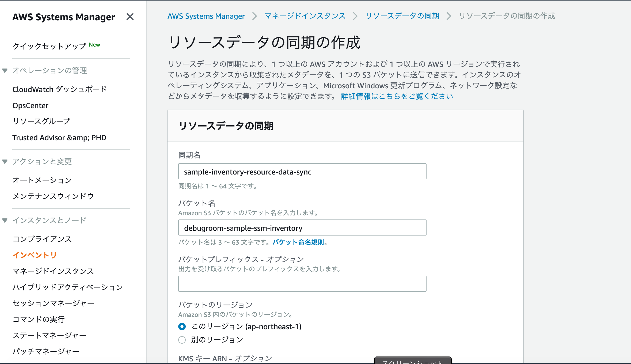Collapse the アクションと変更 section
Image resolution: width=631 pixels, height=364 pixels.
tap(5, 162)
